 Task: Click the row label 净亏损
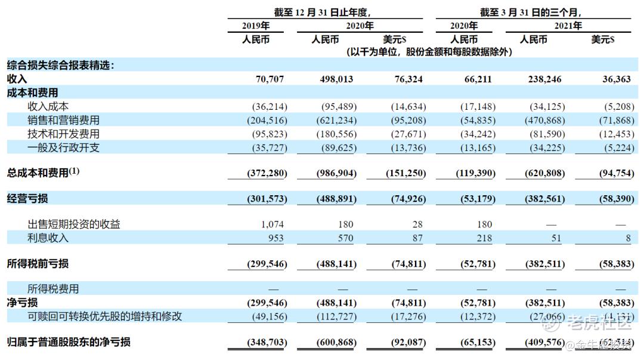(x=22, y=303)
